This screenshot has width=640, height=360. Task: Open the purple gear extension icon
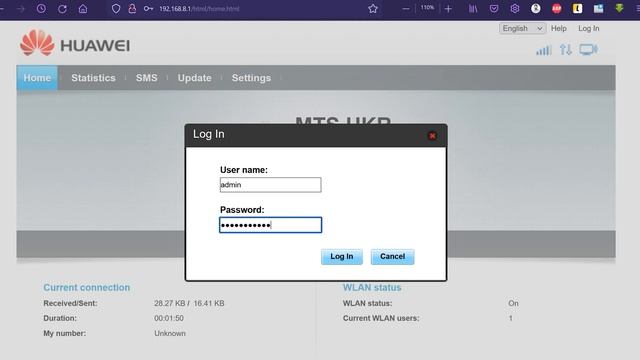[x=515, y=9]
